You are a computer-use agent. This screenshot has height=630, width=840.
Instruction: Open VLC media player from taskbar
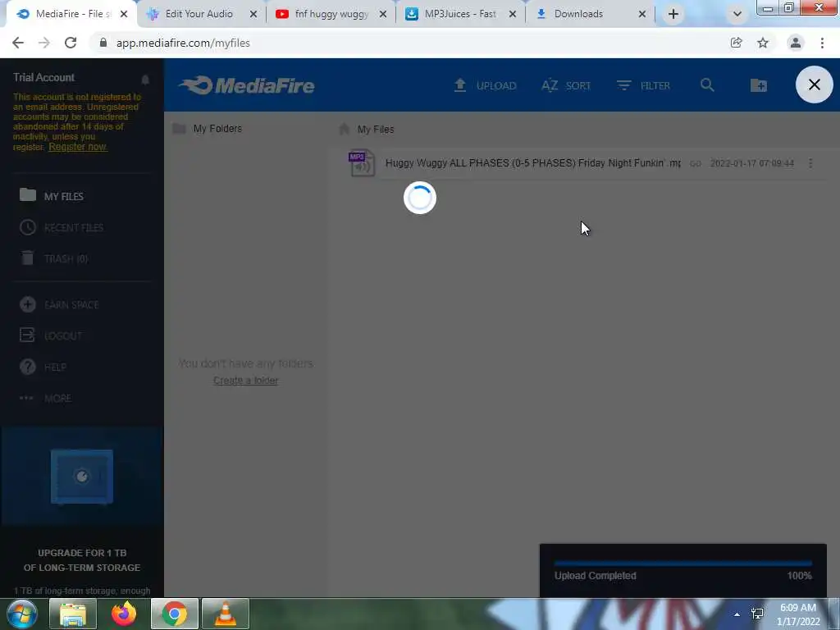click(226, 614)
